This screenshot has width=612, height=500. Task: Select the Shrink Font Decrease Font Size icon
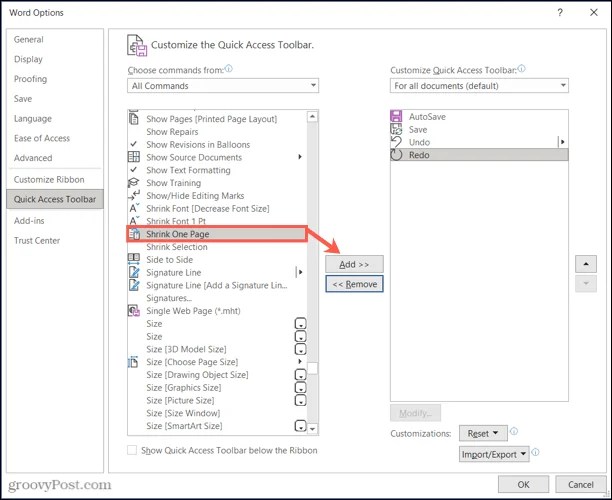pyautogui.click(x=134, y=208)
